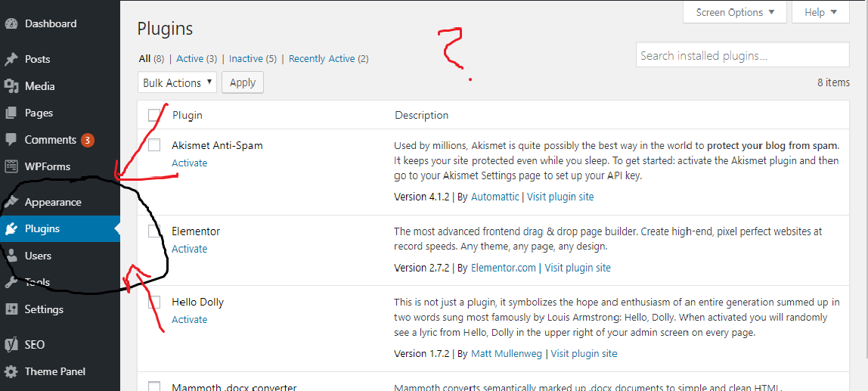The width and height of the screenshot is (868, 391).
Task: Open the Elementor.com author link
Action: click(x=504, y=268)
